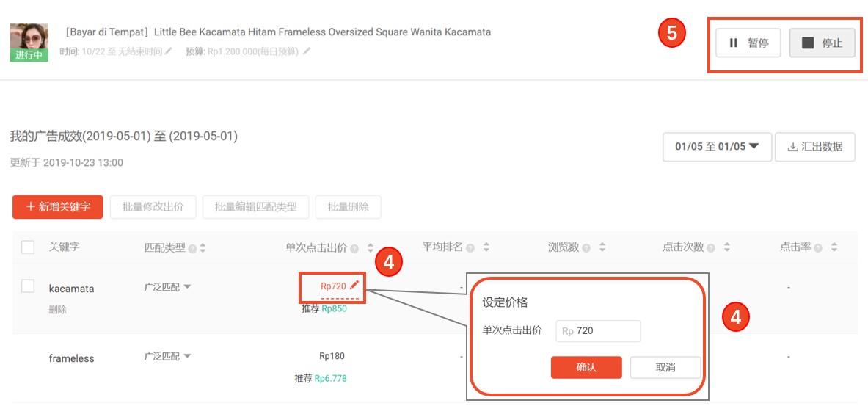This screenshot has height=417, width=868.
Task: Click help icon beside 单次点击出价 header
Action: coord(354,249)
